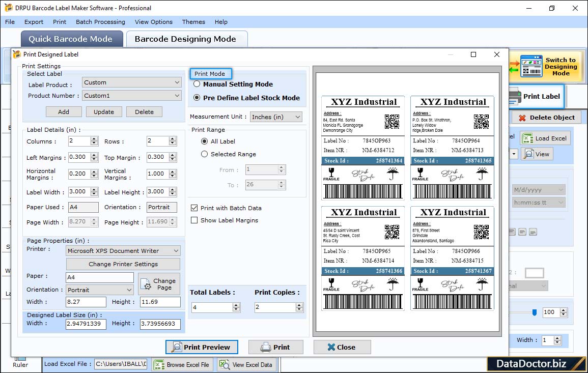Open the M/d/yyyy date format dropdown
The width and height of the screenshot is (588, 373).
tap(539, 190)
